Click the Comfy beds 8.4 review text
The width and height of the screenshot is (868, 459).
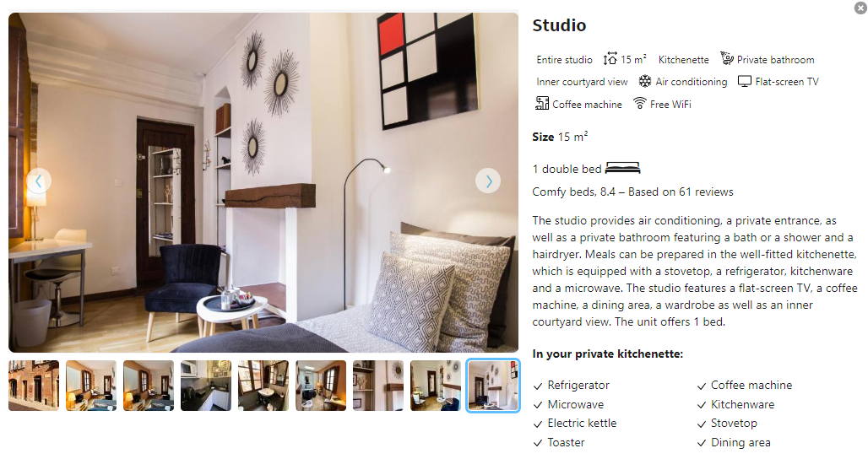632,192
